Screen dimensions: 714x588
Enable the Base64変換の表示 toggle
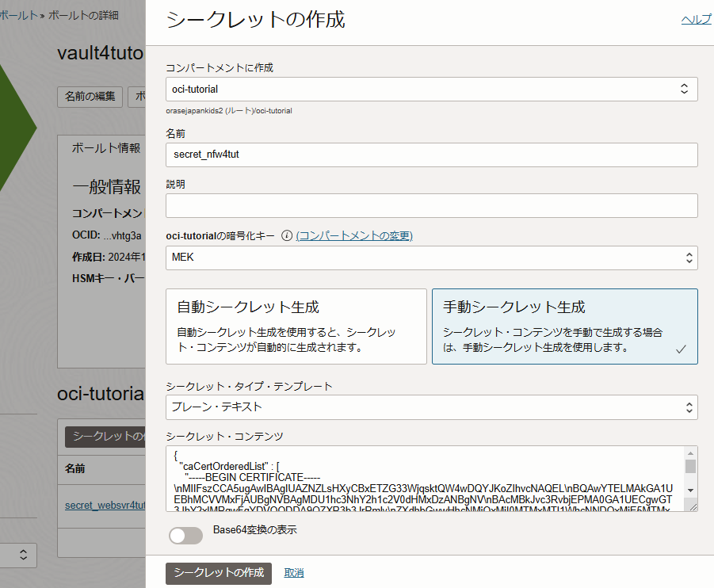click(185, 536)
